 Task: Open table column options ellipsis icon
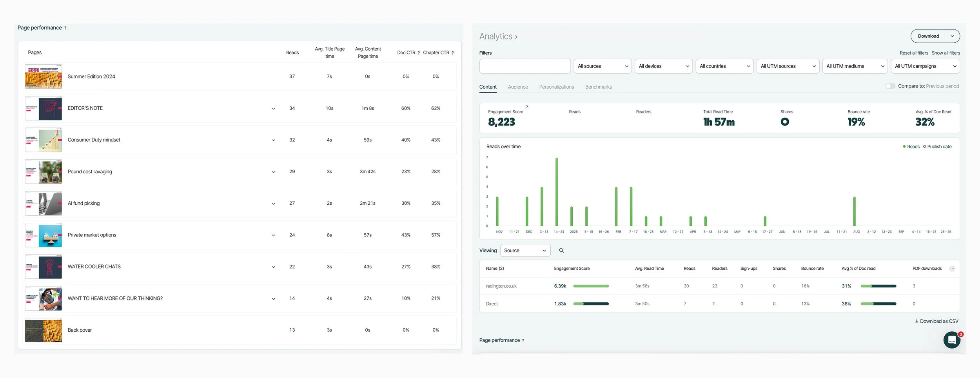tap(952, 269)
